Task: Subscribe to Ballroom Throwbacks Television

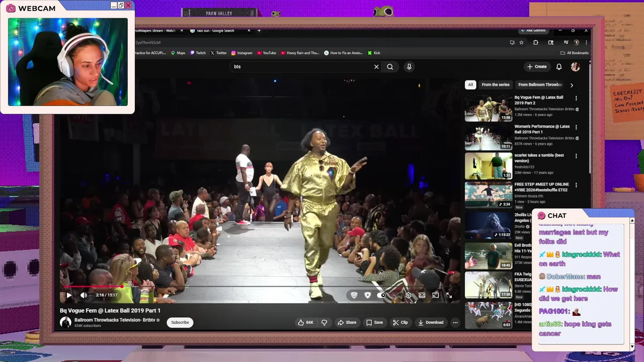Action: click(180, 322)
